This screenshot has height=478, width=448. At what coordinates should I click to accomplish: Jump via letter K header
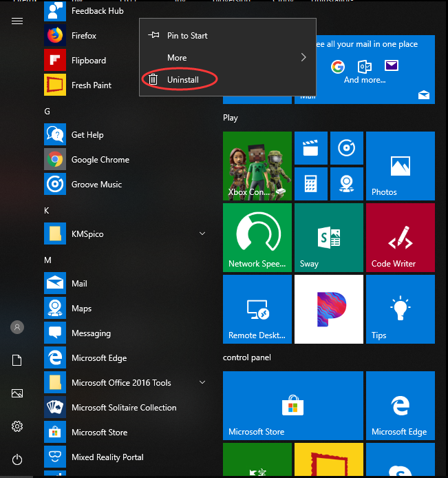pyautogui.click(x=47, y=211)
